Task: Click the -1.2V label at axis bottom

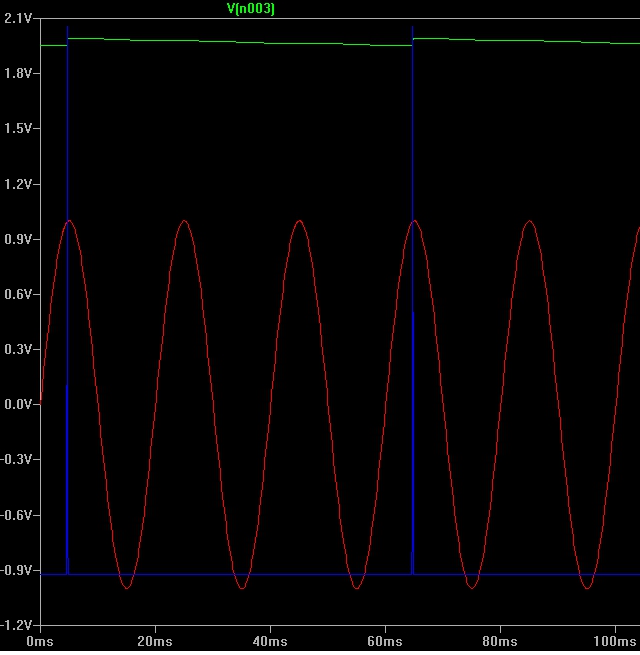Action: [16, 625]
